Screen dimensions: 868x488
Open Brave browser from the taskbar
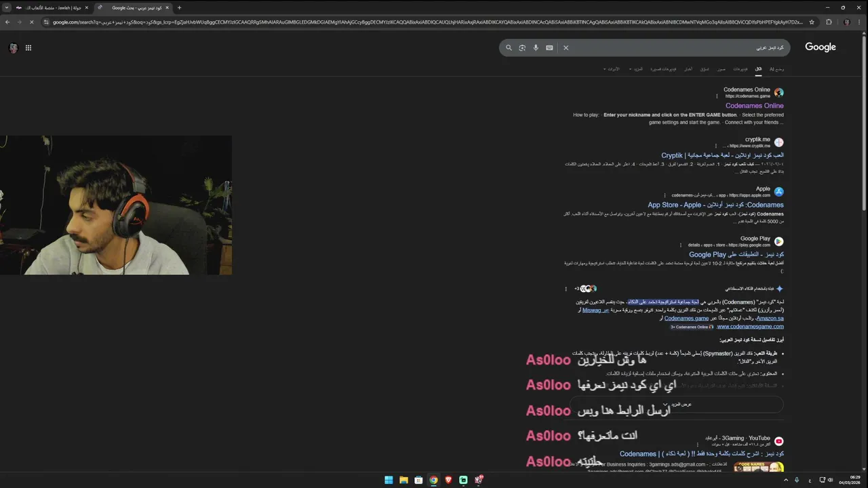click(448, 480)
